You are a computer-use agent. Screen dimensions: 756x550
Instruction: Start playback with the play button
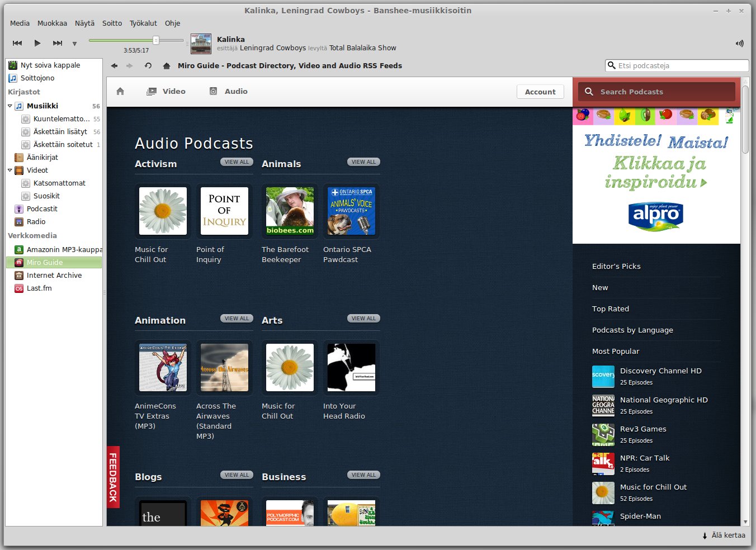(x=37, y=43)
